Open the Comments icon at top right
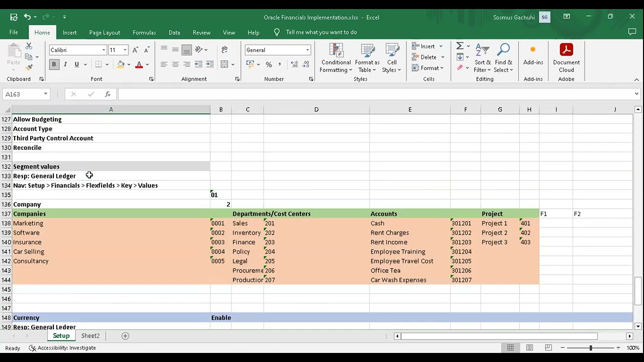This screenshot has width=644, height=362. pyautogui.click(x=632, y=32)
